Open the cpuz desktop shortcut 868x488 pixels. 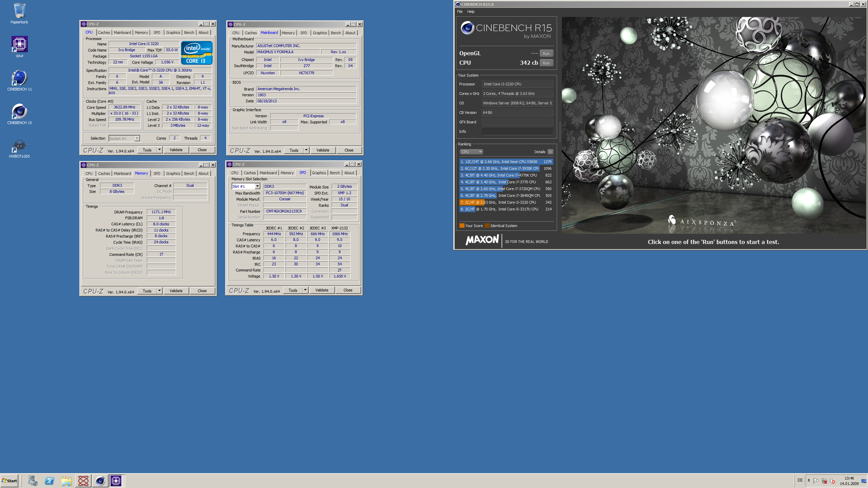[19, 47]
